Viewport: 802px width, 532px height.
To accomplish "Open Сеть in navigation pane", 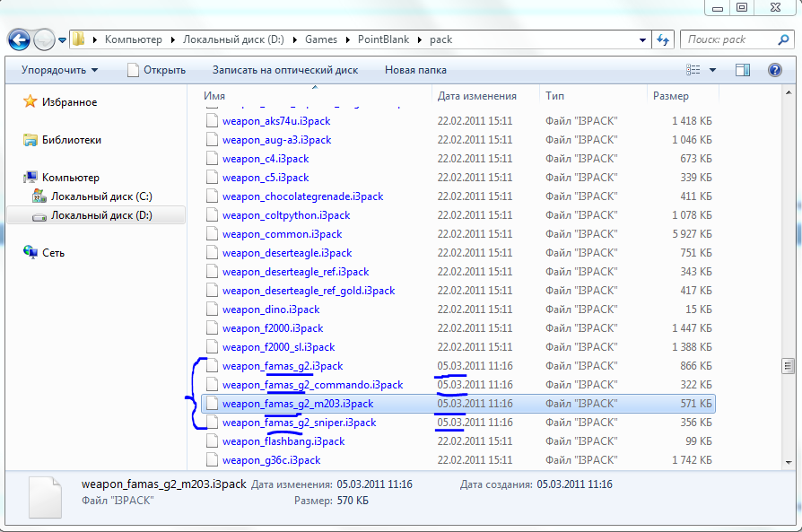I will coord(53,253).
